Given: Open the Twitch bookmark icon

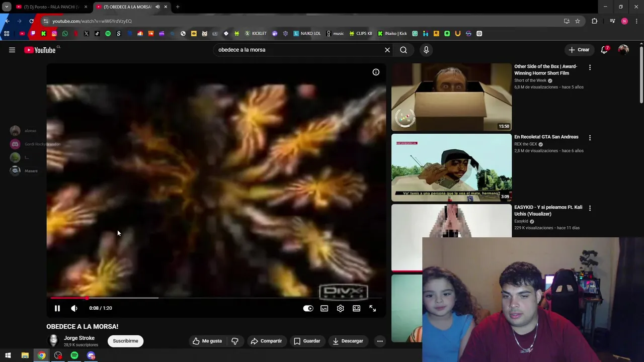Looking at the screenshot, I should click(x=33, y=34).
